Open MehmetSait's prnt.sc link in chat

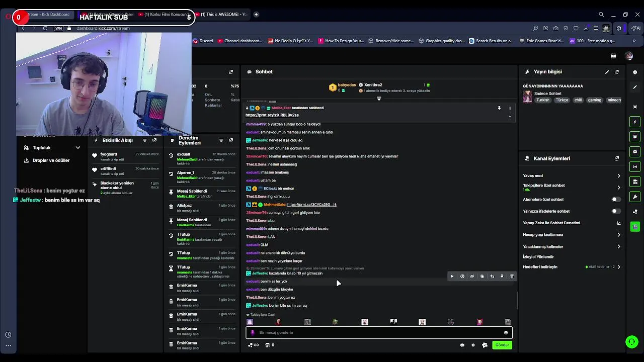pos(311,205)
